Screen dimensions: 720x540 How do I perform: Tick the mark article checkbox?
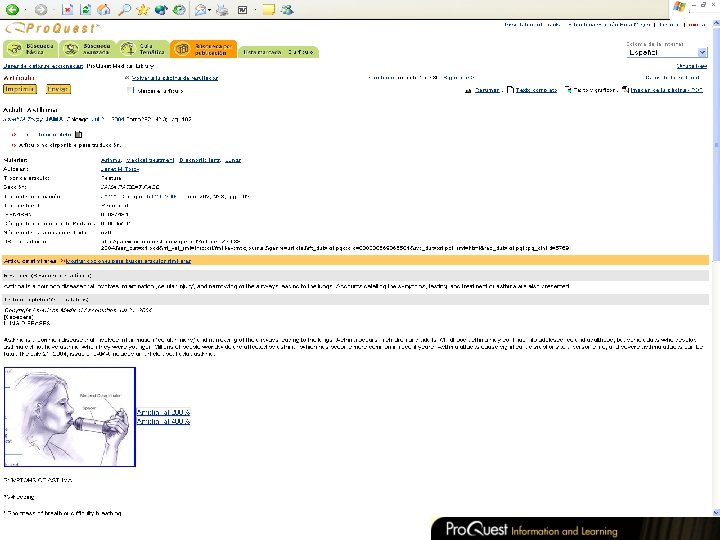coord(130,90)
